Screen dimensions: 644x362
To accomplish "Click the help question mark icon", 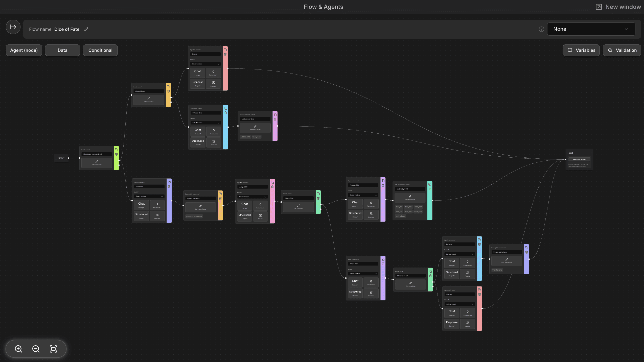I will [541, 29].
